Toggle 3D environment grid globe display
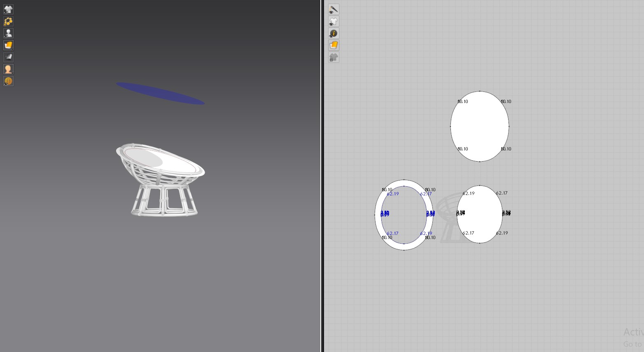 tap(8, 81)
